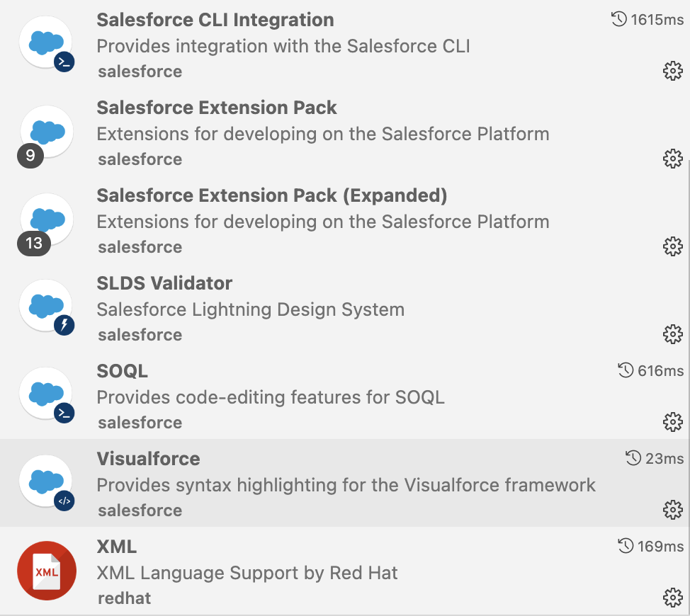Open the manage gear for SLDS Validator

pyautogui.click(x=672, y=334)
